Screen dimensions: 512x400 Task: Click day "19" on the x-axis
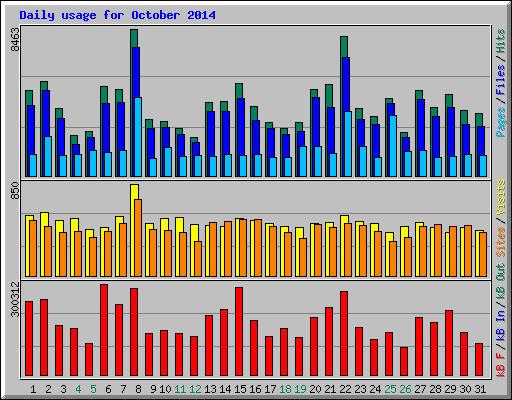300,389
